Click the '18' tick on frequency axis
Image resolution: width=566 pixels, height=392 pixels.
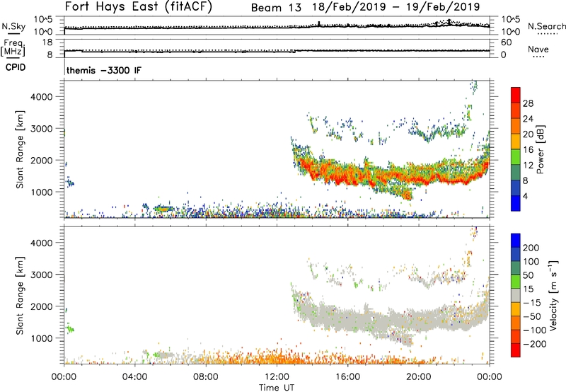[47, 42]
